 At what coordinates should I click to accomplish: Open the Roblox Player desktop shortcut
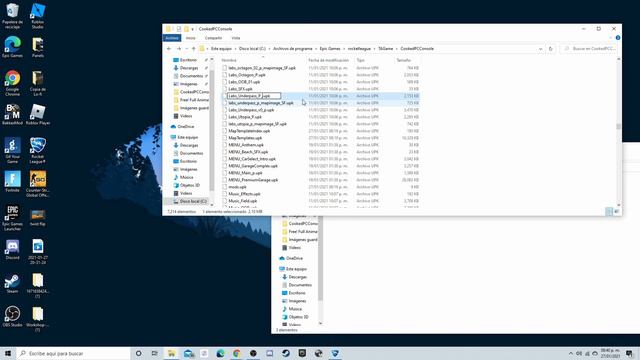pos(38,114)
